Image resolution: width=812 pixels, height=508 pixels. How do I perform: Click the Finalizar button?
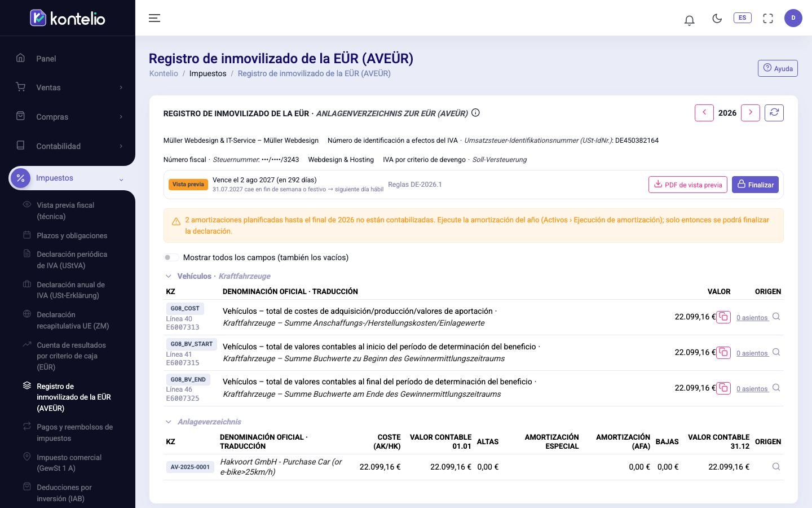[755, 185]
